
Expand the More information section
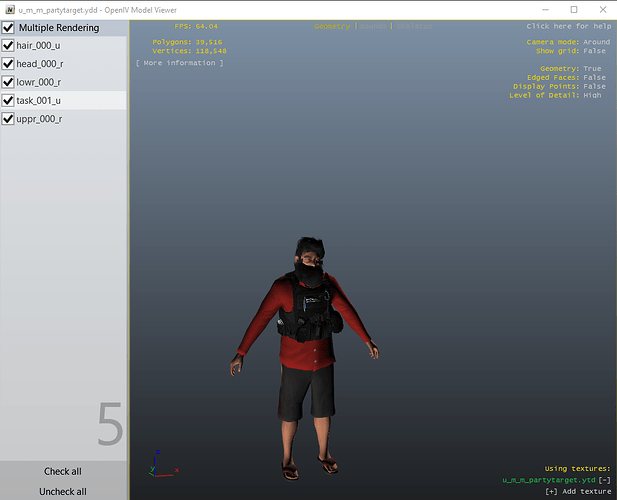[x=180, y=63]
